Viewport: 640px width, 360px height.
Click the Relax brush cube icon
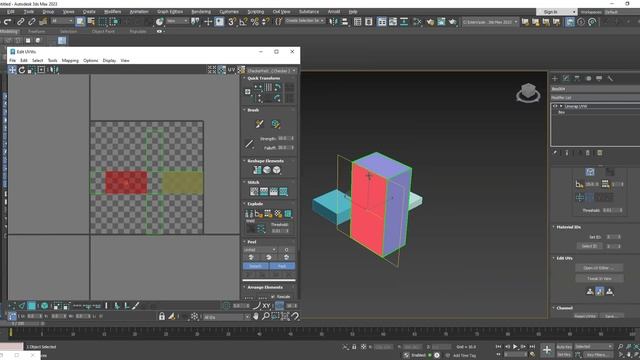point(276,124)
